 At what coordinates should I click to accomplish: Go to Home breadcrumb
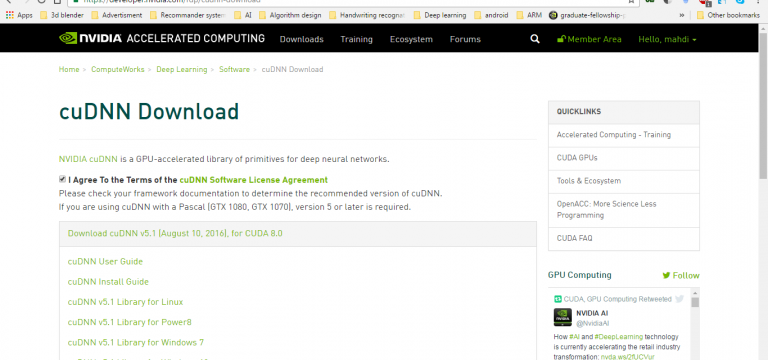tap(69, 70)
